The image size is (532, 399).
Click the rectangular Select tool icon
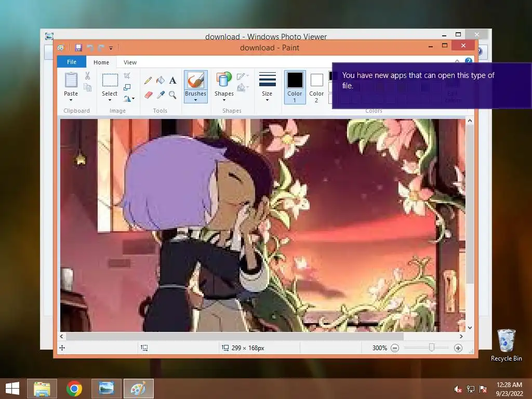click(110, 80)
